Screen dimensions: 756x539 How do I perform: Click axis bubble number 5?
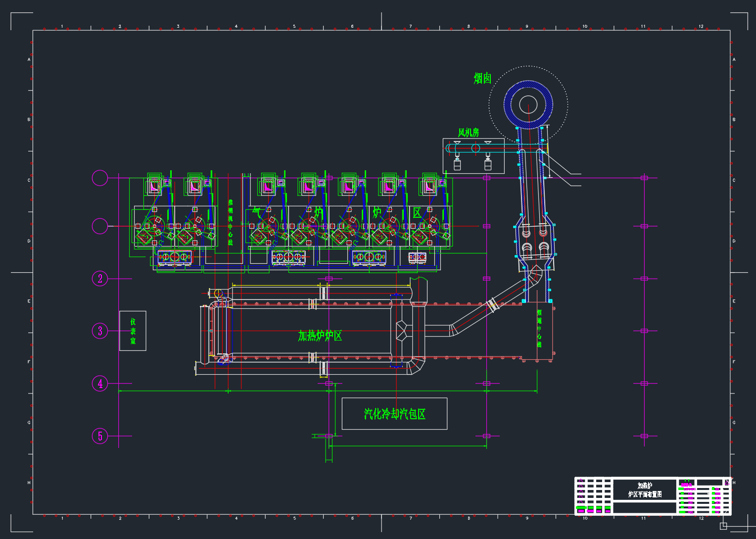pyautogui.click(x=100, y=436)
